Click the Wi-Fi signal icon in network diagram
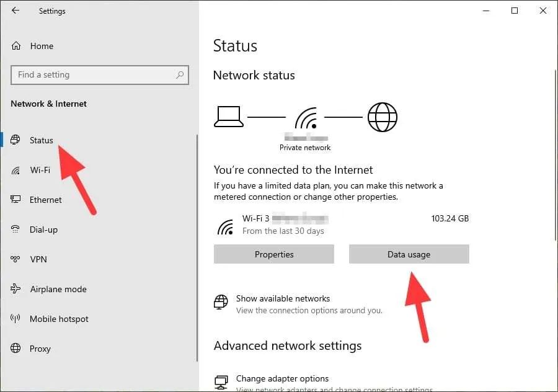 [x=306, y=118]
